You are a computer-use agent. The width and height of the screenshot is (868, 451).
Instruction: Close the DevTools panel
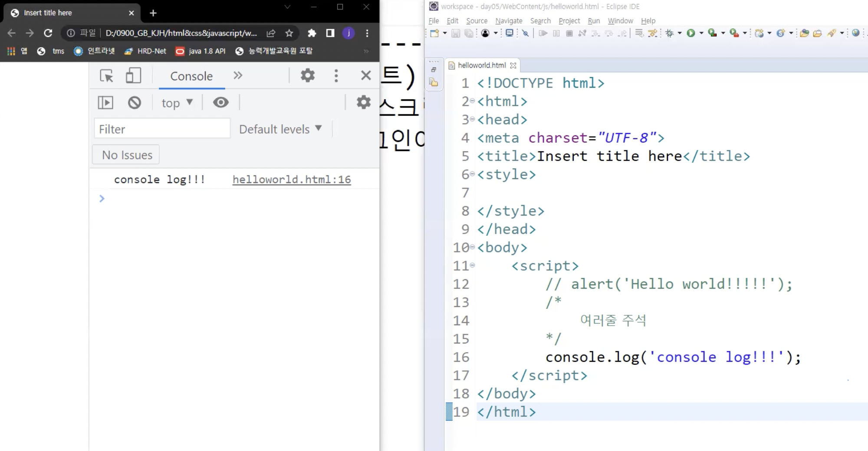(366, 75)
